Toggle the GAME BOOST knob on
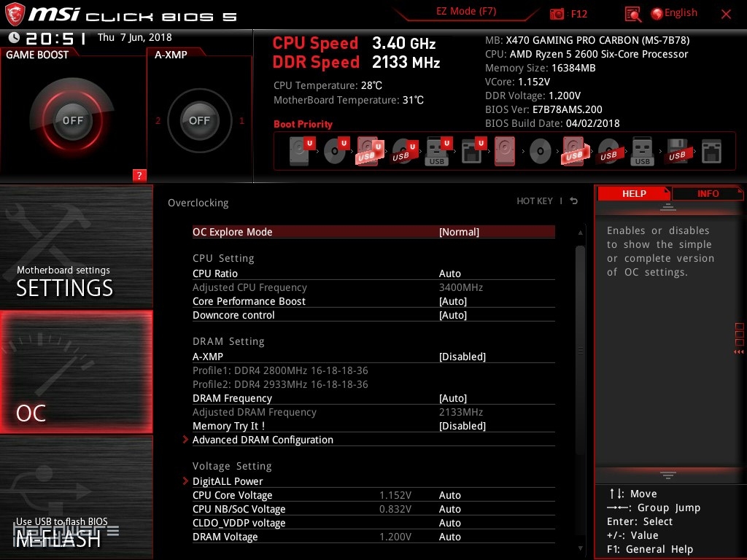Viewport: 747px width, 560px height. coord(72,120)
